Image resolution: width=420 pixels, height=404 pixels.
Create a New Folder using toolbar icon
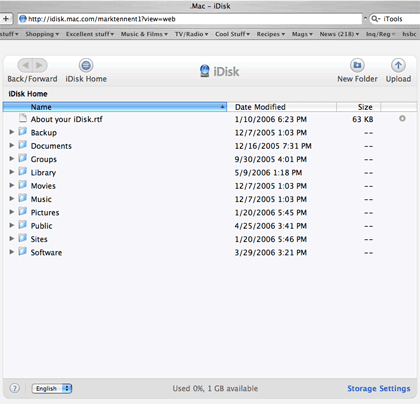pos(357,65)
